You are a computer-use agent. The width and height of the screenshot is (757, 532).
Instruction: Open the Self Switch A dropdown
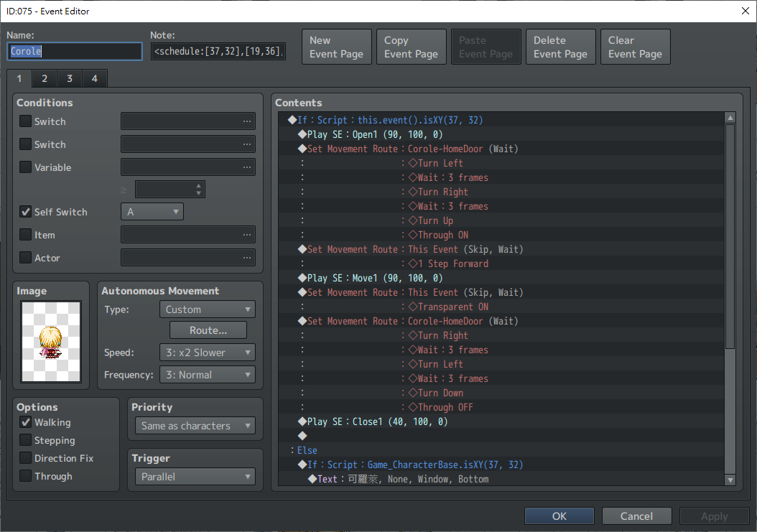pos(152,212)
